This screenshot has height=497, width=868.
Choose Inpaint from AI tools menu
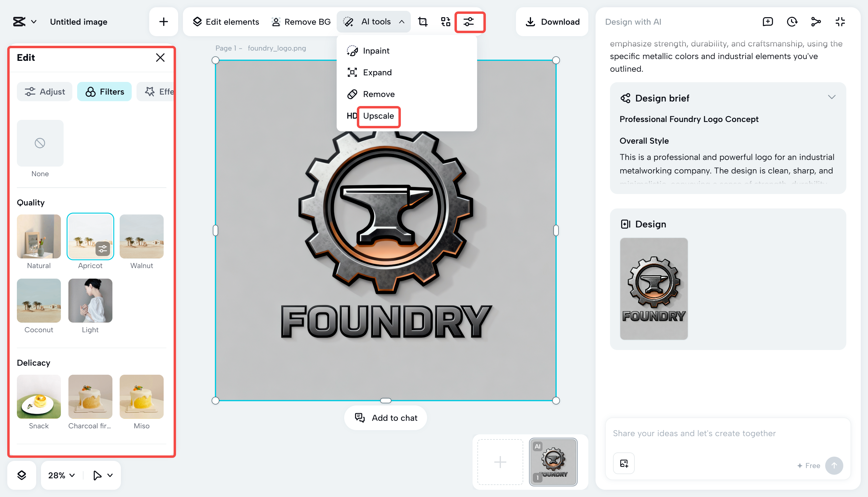click(x=376, y=51)
